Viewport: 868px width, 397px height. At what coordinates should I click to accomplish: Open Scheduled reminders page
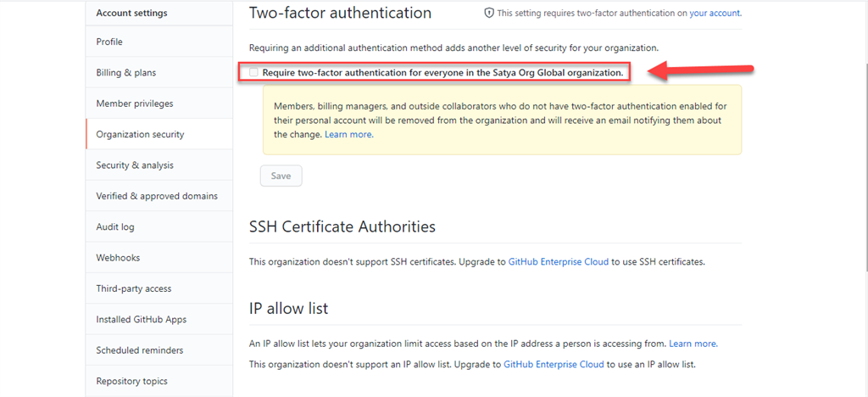[159, 350]
